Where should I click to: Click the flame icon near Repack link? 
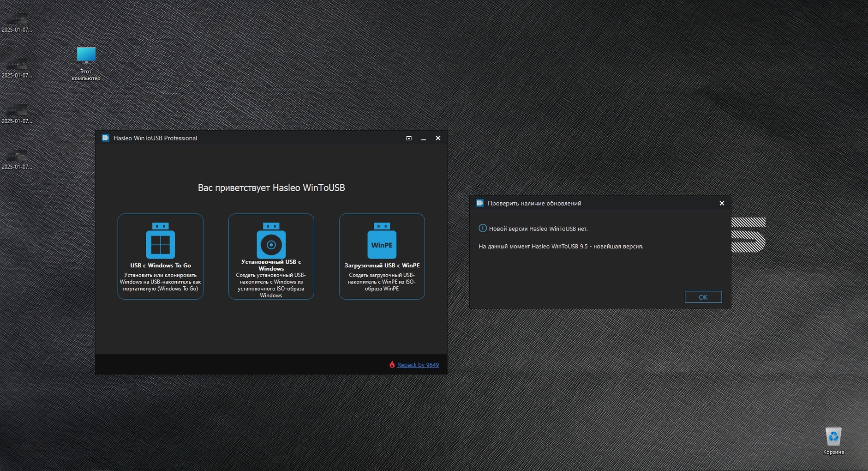[x=392, y=364]
